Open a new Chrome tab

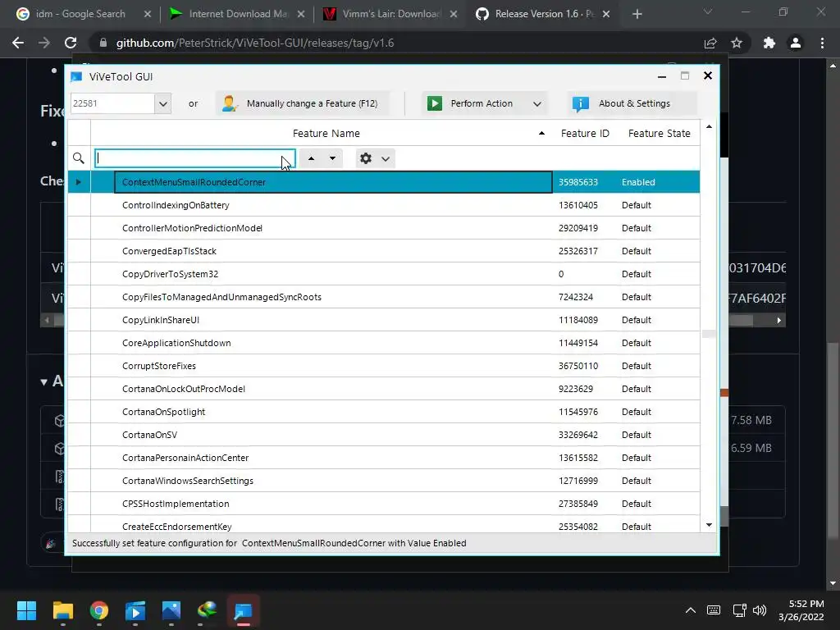pyautogui.click(x=637, y=14)
